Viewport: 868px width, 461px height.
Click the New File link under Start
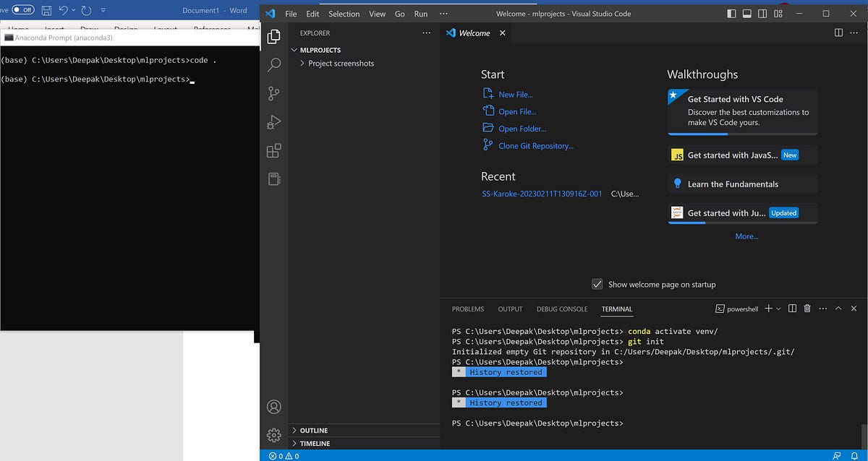[x=515, y=94]
